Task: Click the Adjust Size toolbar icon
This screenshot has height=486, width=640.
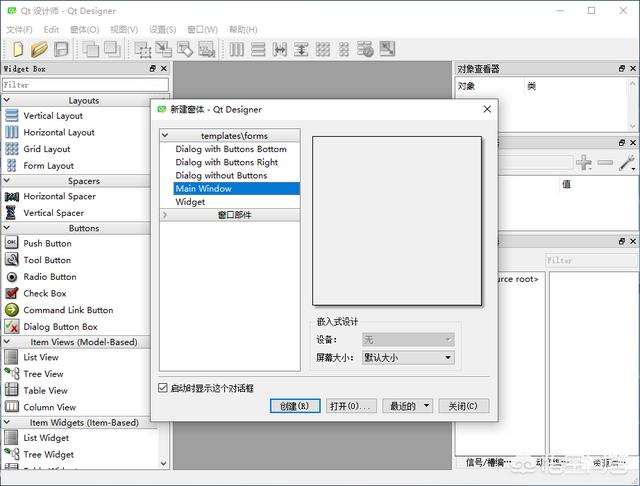Action: pyautogui.click(x=387, y=49)
